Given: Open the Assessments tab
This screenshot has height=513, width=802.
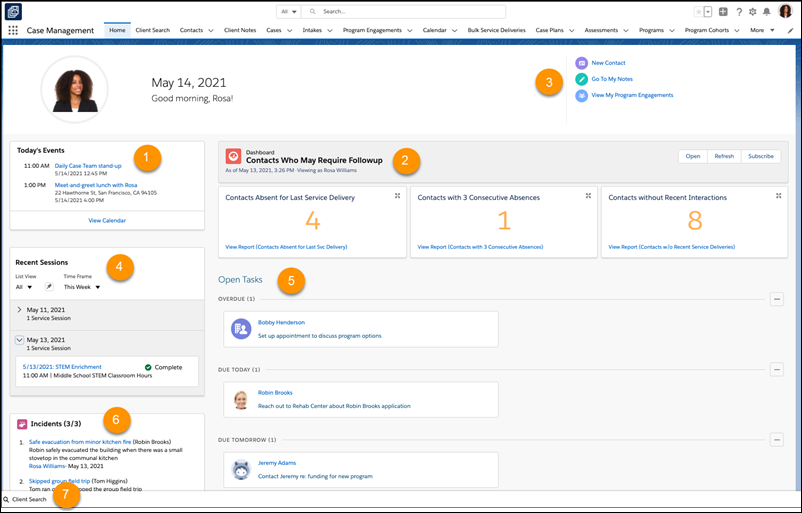Looking at the screenshot, I should (x=601, y=30).
